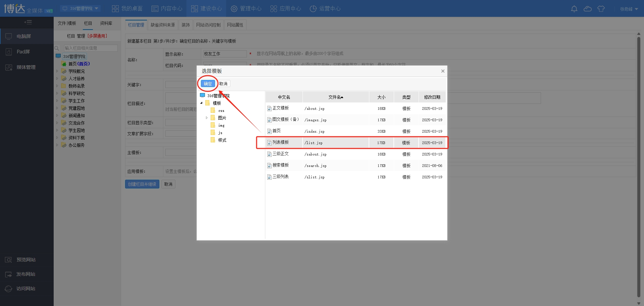644x306 pixels.
Task: Sort by the 修改日期 column header
Action: click(x=432, y=97)
